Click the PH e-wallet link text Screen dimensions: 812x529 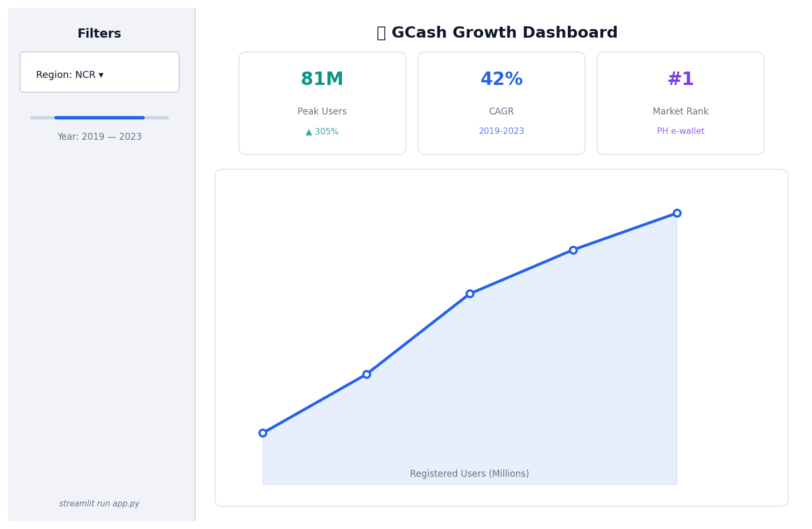[x=680, y=131]
